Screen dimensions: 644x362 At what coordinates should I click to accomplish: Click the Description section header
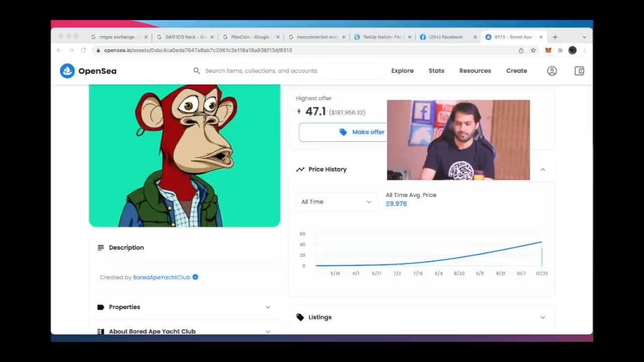pyautogui.click(x=185, y=248)
